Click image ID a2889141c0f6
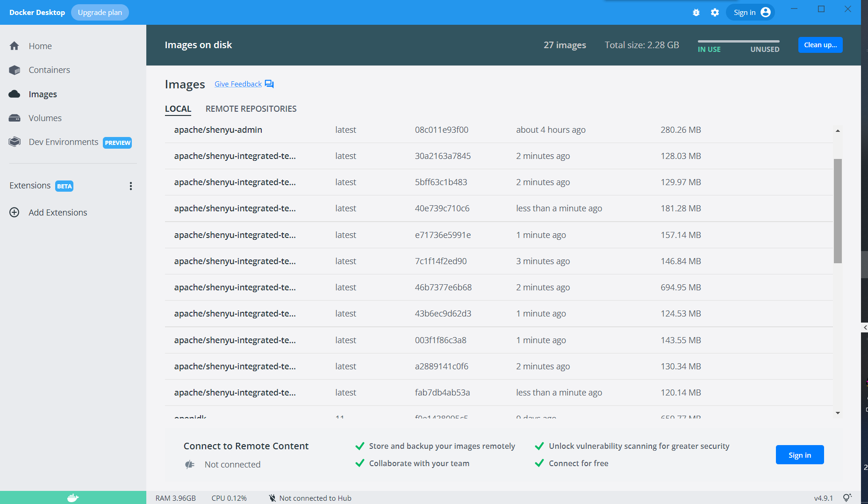Image resolution: width=868 pixels, height=504 pixels. [x=442, y=367]
